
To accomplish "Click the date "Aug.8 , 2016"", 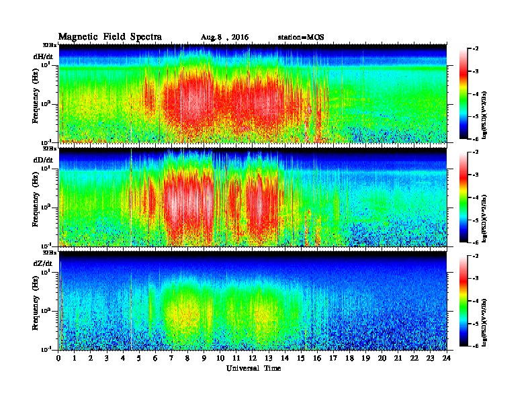I will tap(224, 38).
